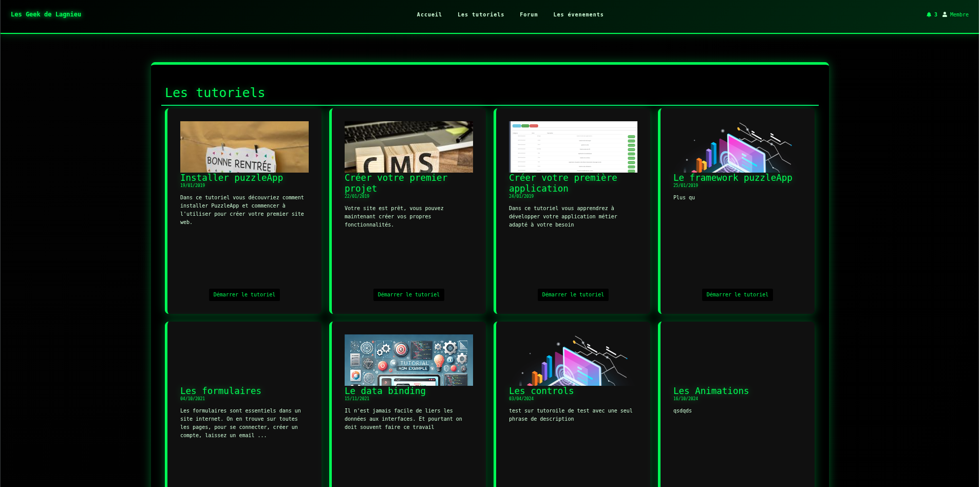Open Les évenements in navigation bar
The width and height of the screenshot is (980, 487).
pos(578,15)
